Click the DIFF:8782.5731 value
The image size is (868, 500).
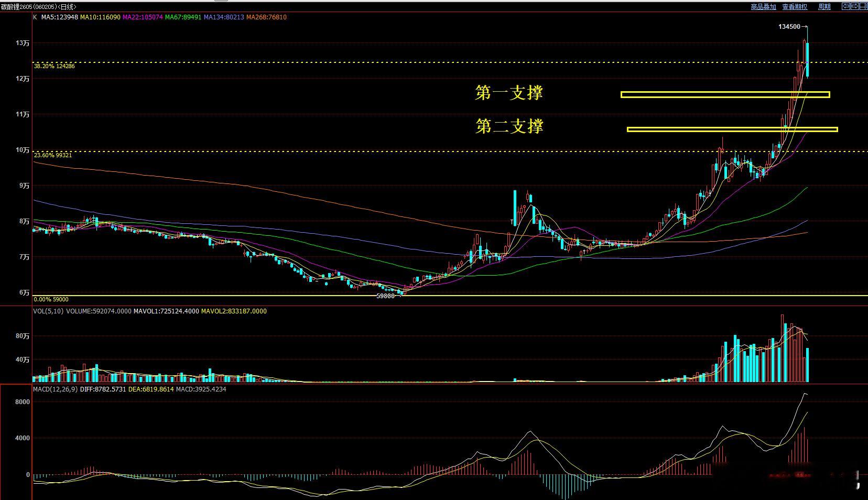[x=103, y=389]
